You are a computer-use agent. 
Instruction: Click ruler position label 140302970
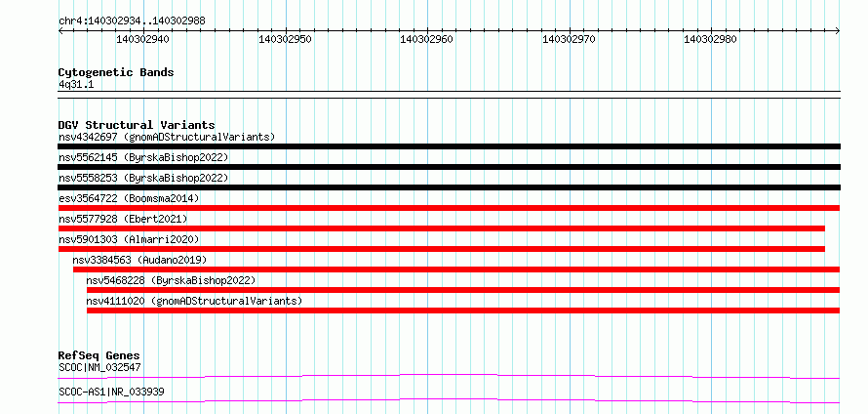point(569,39)
